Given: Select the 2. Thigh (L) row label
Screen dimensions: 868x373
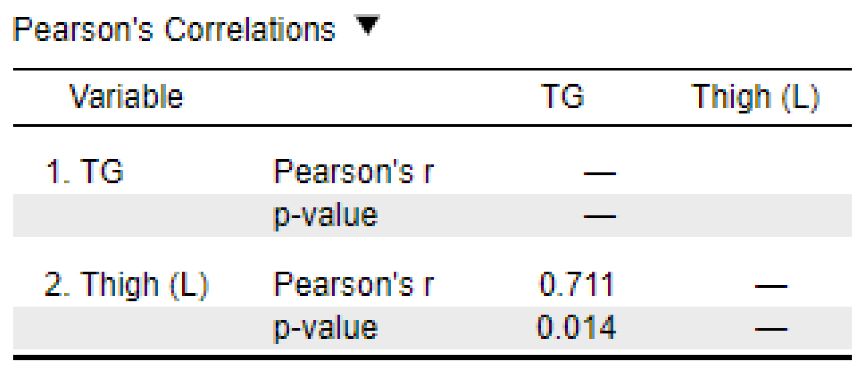Looking at the screenshot, I should pyautogui.click(x=126, y=285).
